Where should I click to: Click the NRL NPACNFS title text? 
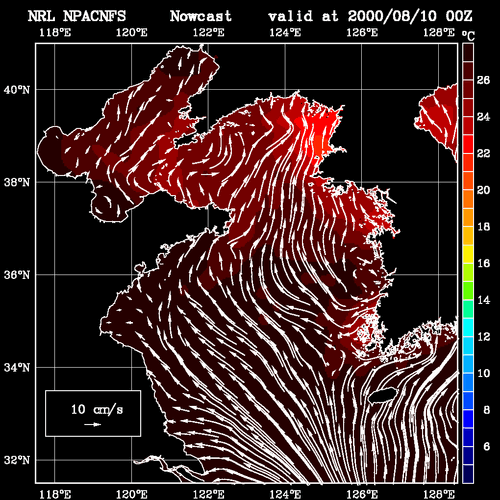pos(77,16)
